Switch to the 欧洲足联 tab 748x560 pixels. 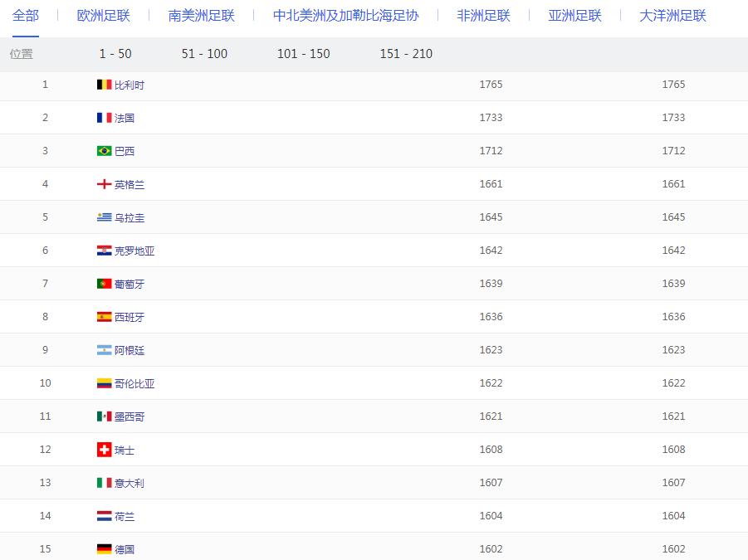point(104,16)
